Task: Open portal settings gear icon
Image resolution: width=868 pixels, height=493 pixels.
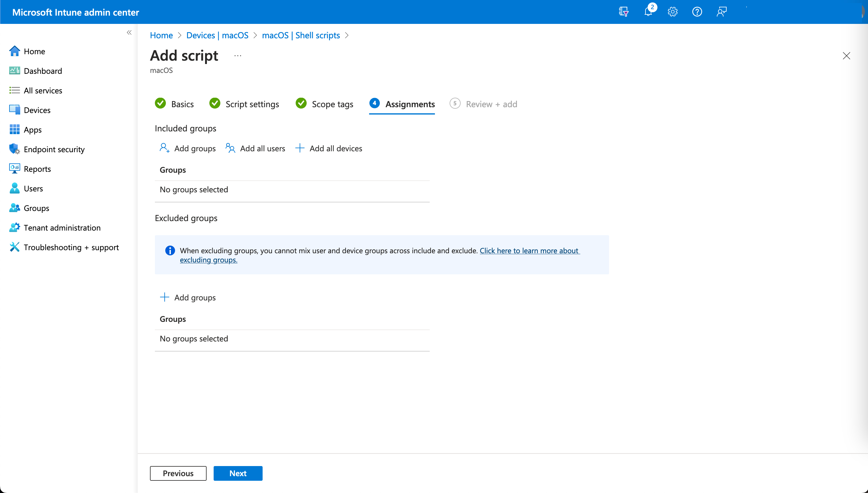Action: [672, 12]
